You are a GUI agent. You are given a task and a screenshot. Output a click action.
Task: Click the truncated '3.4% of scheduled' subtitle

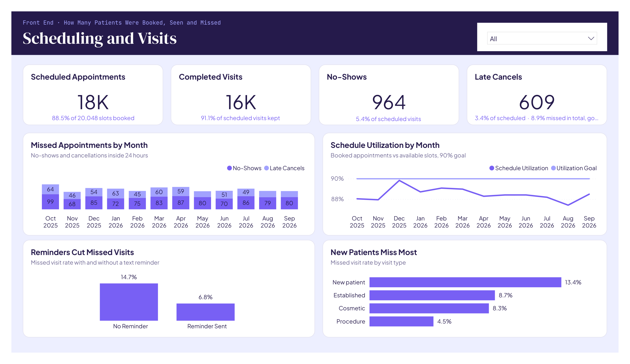point(536,118)
